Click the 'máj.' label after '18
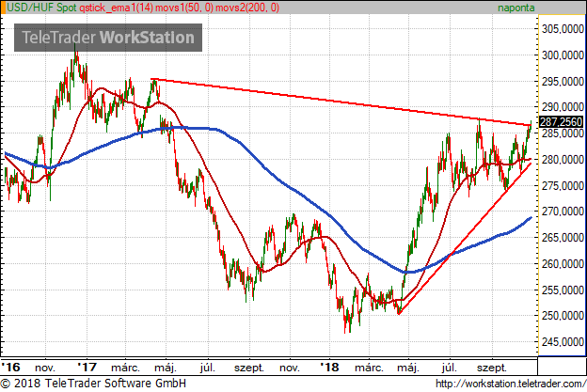 pyautogui.click(x=408, y=368)
